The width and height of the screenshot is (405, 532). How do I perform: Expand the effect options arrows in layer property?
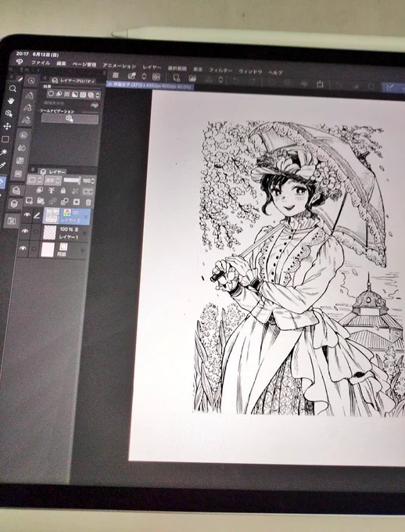(x=98, y=95)
